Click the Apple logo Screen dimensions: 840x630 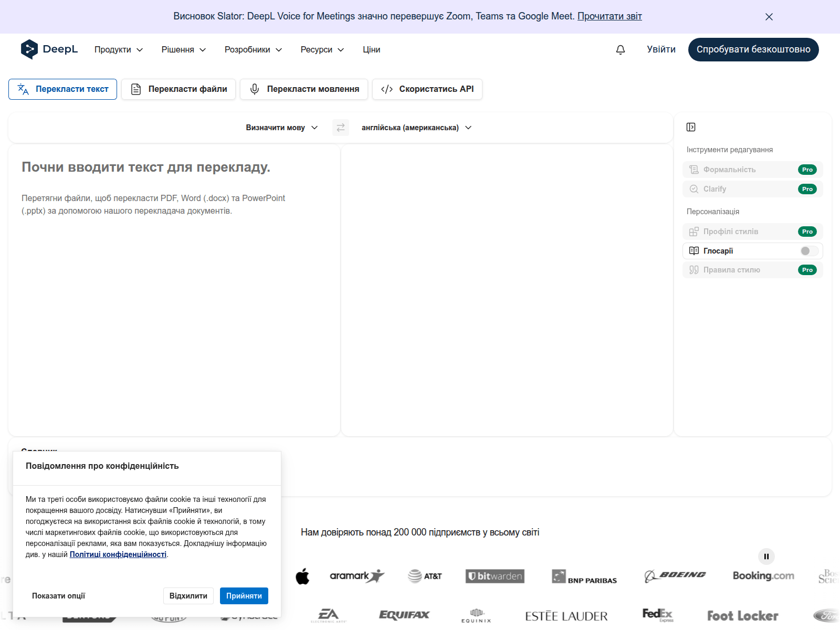click(x=303, y=576)
